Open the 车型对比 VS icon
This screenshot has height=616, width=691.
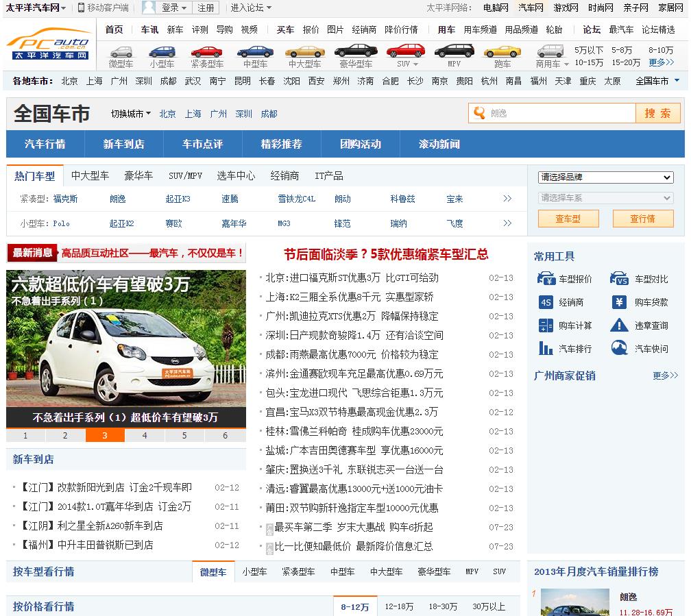[x=619, y=278]
